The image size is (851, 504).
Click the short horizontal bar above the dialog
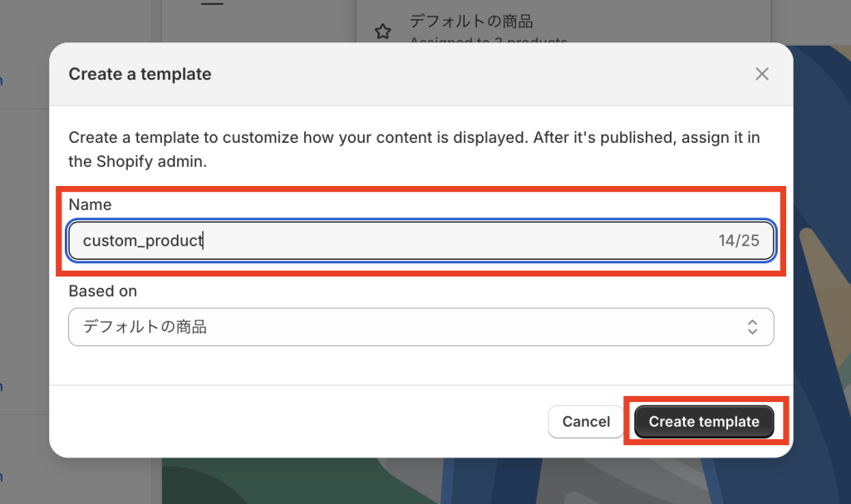coord(213,4)
